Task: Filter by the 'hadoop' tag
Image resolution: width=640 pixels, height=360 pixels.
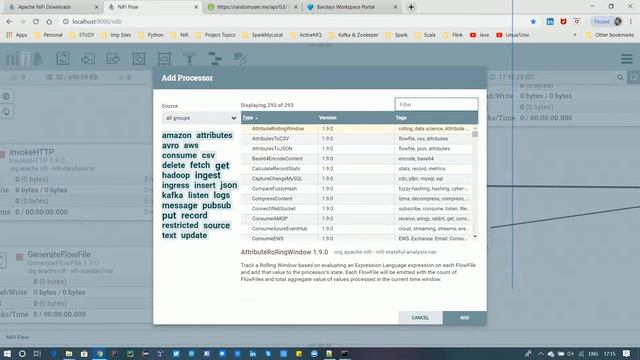Action: coord(176,175)
